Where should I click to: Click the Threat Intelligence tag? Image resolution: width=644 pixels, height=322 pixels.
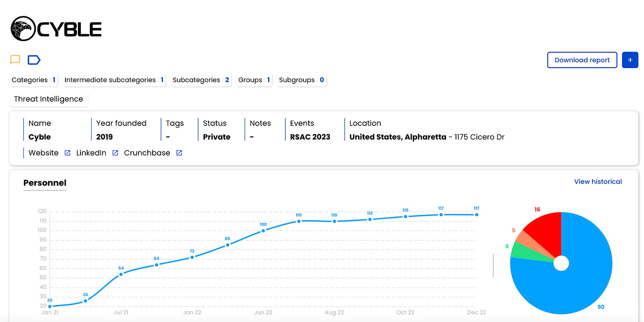pyautogui.click(x=49, y=99)
